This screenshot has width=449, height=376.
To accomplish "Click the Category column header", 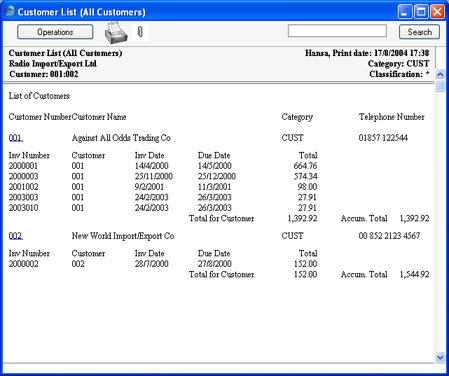I will pos(297,117).
